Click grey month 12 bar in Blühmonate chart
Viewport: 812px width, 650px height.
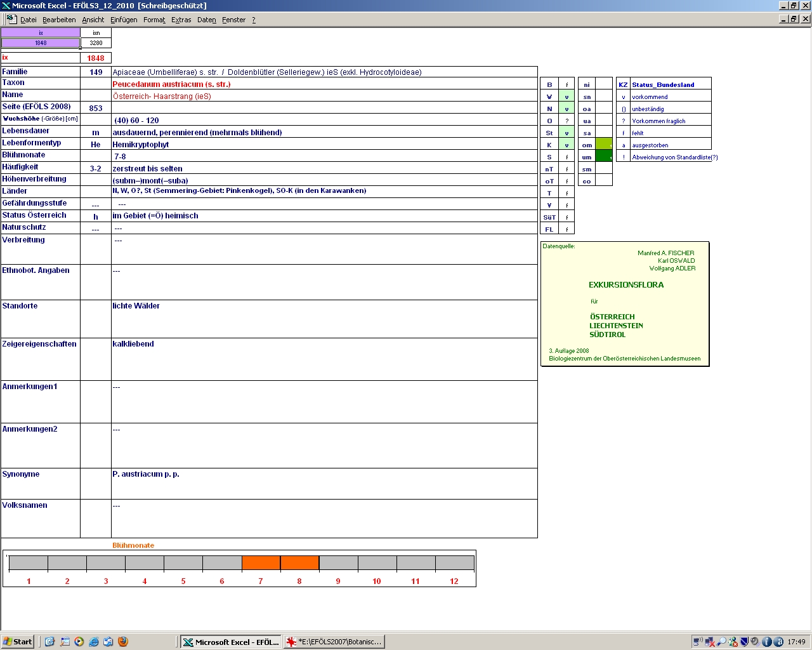pyautogui.click(x=454, y=562)
